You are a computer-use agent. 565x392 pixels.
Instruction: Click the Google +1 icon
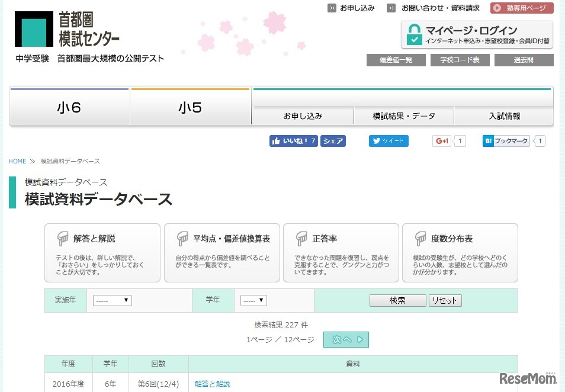[x=442, y=141]
